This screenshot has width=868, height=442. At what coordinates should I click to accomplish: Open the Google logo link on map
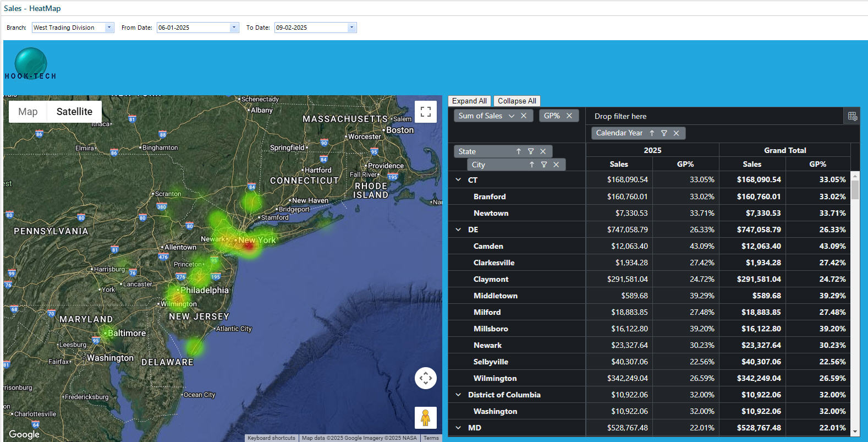(x=24, y=434)
